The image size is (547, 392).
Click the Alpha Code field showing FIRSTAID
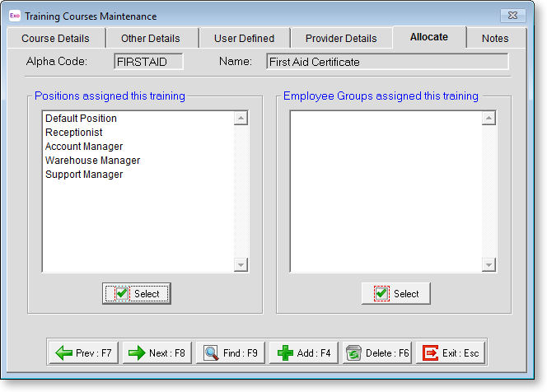click(148, 62)
